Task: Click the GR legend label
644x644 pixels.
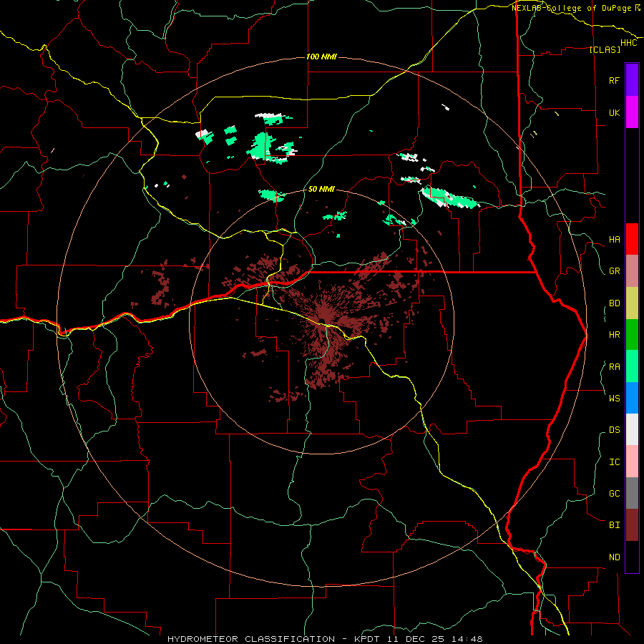Action: click(x=614, y=271)
